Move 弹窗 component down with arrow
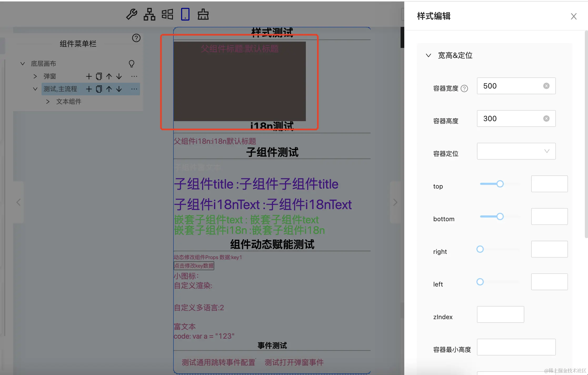 [119, 76]
